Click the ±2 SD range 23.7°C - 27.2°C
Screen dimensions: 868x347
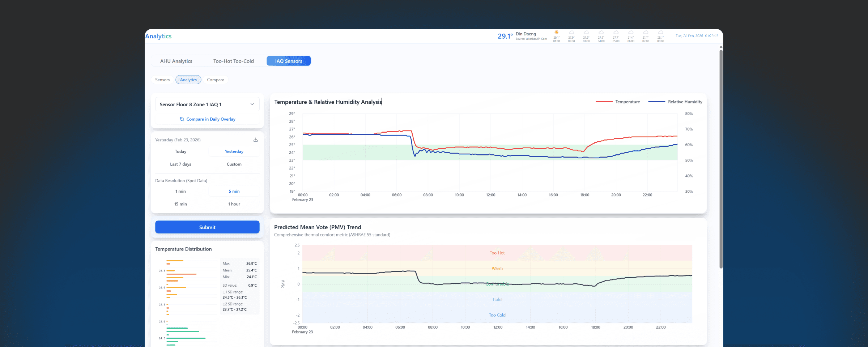[x=235, y=309]
